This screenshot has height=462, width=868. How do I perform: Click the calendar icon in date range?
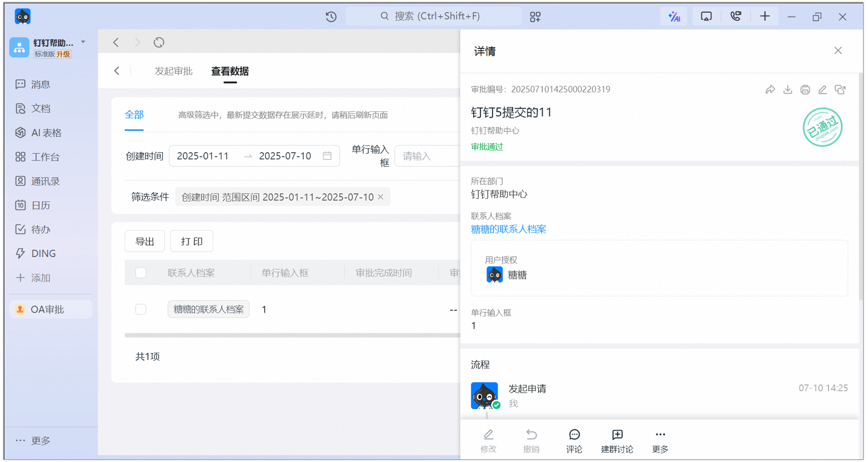point(327,156)
